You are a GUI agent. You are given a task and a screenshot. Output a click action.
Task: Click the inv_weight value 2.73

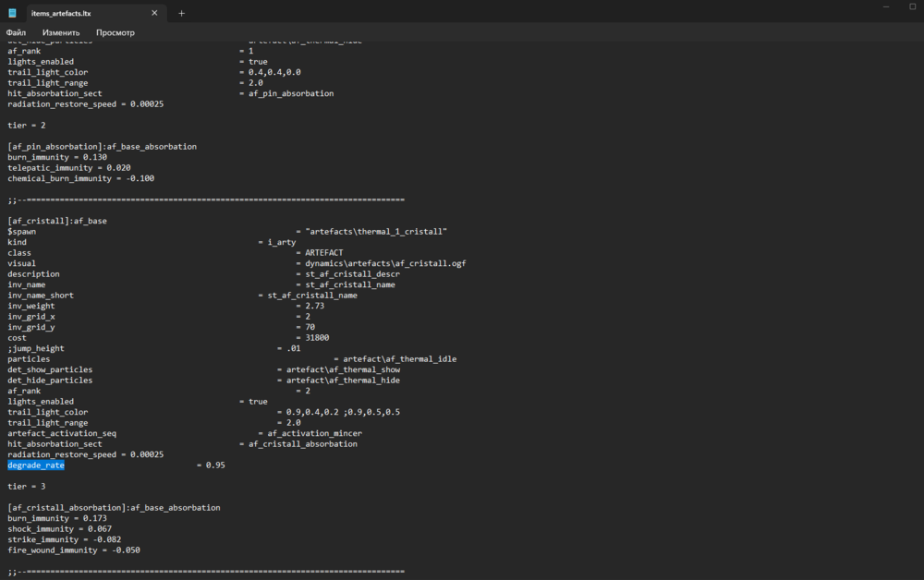(314, 306)
